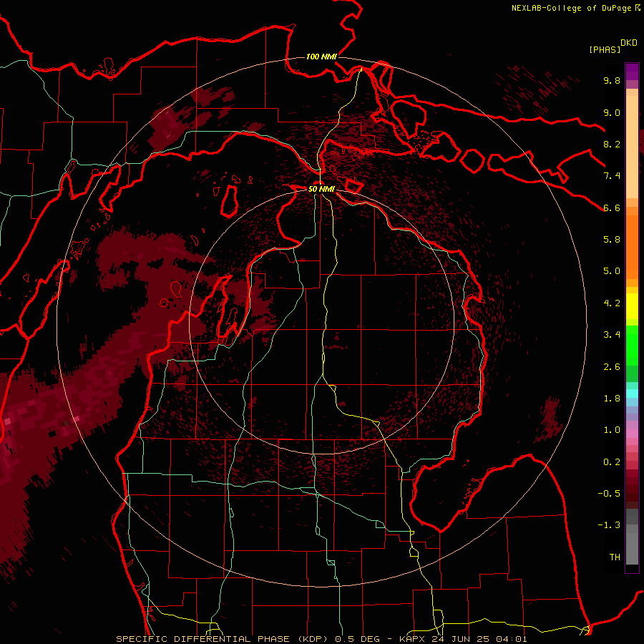Select the 6.6 scale value
Viewport: 644px width, 644px height.
[x=612, y=208]
